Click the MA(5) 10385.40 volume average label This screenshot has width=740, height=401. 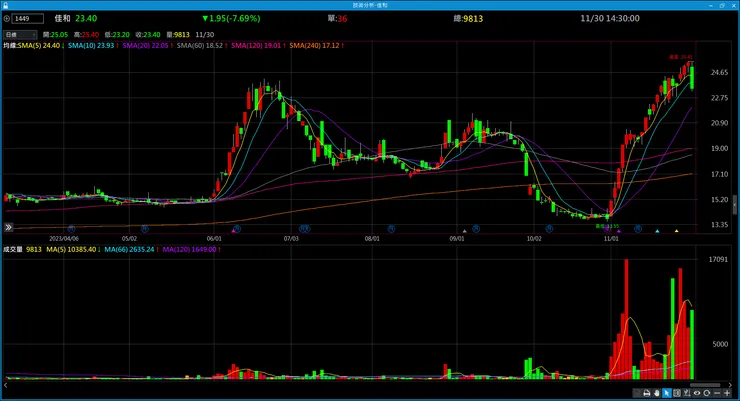tap(73, 250)
